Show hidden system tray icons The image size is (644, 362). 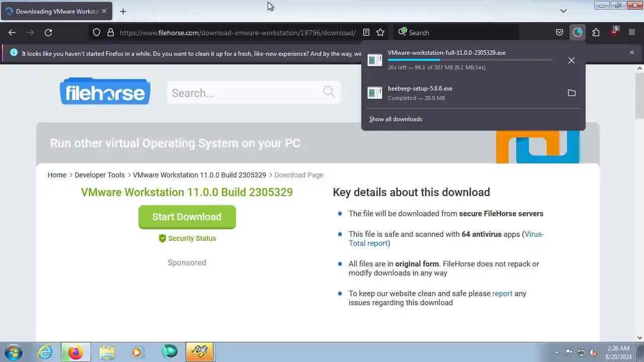pyautogui.click(x=556, y=352)
